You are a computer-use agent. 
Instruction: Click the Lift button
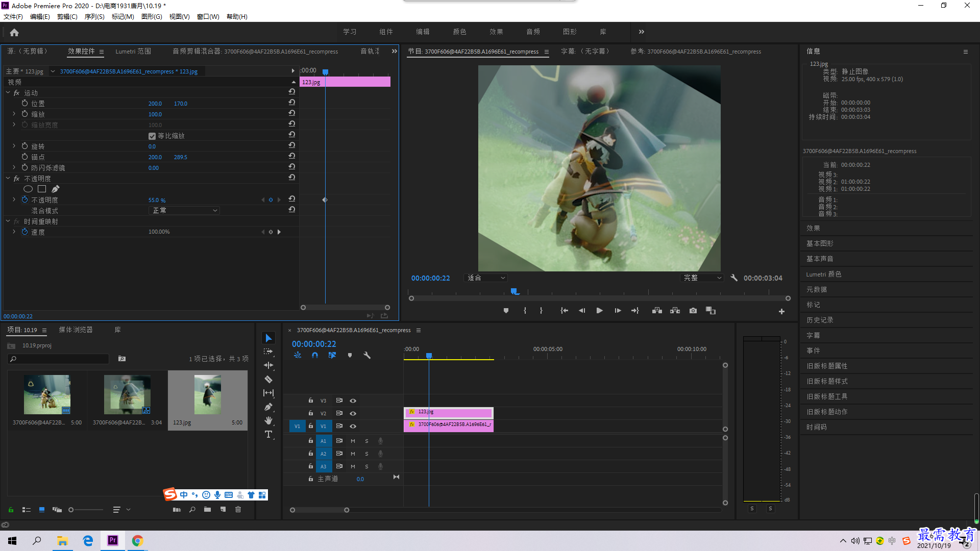(657, 311)
